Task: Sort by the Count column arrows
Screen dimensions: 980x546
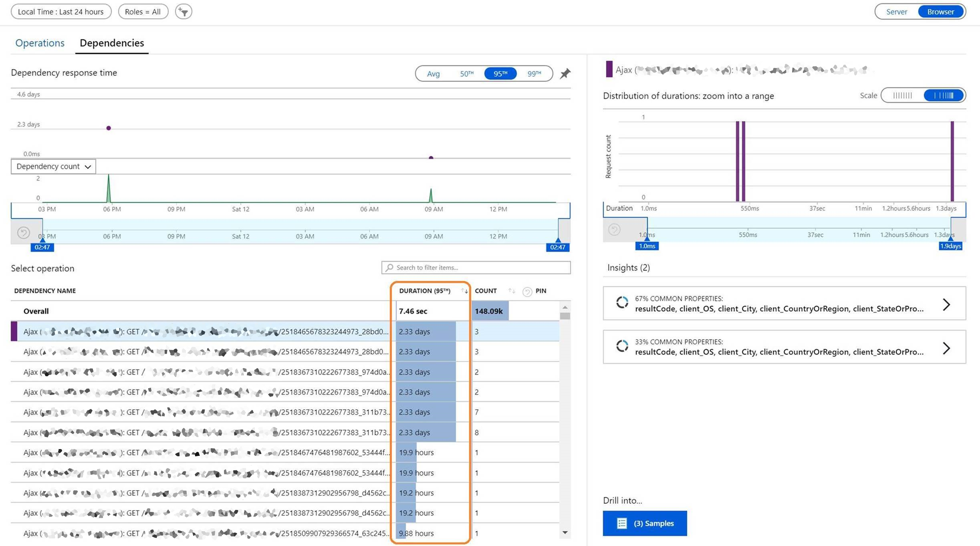Action: 512,291
